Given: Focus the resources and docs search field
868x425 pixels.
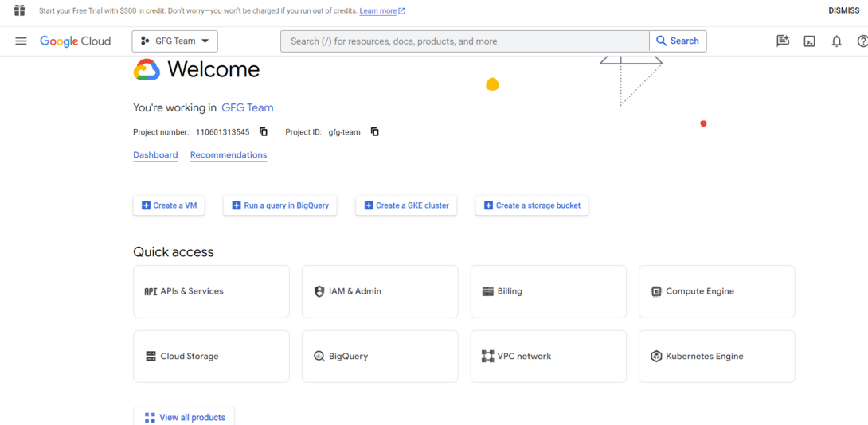Looking at the screenshot, I should tap(465, 41).
